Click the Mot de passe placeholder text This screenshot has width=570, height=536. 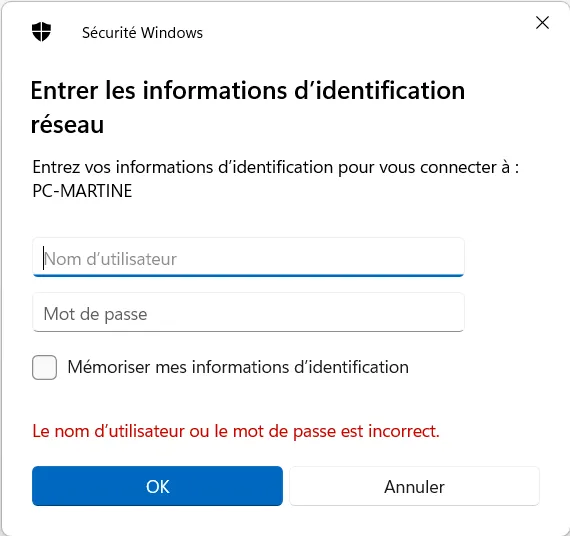[x=96, y=314]
